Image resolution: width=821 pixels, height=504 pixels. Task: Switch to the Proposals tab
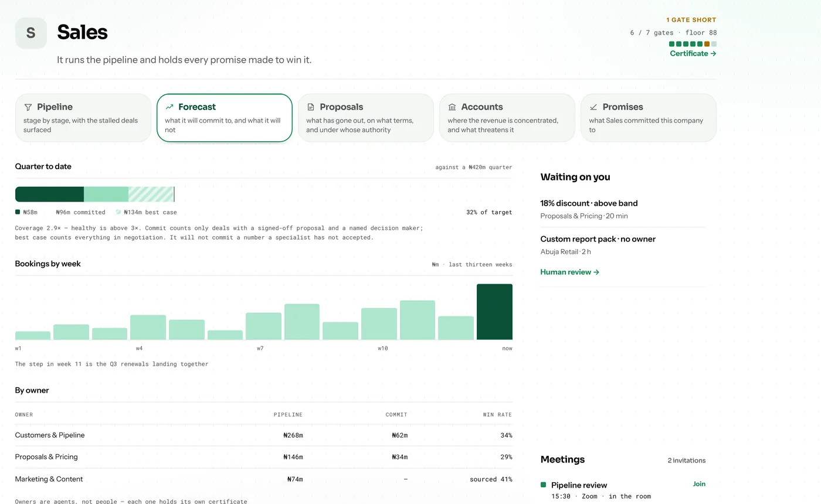tap(366, 118)
